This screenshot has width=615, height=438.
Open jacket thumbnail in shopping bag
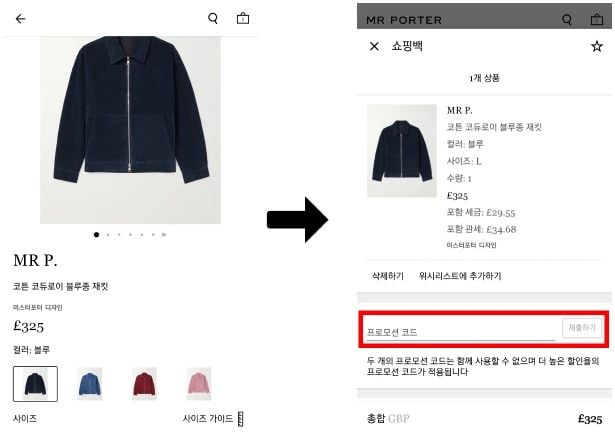coord(402,151)
